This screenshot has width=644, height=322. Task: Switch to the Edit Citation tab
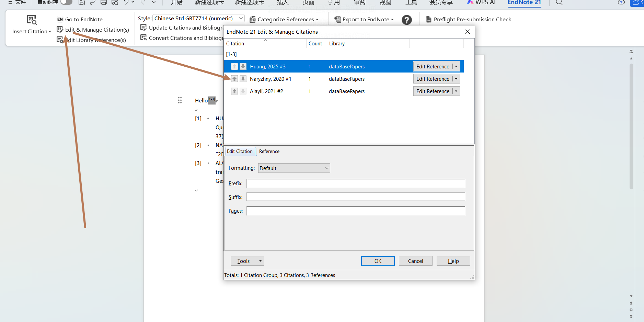[x=240, y=151]
